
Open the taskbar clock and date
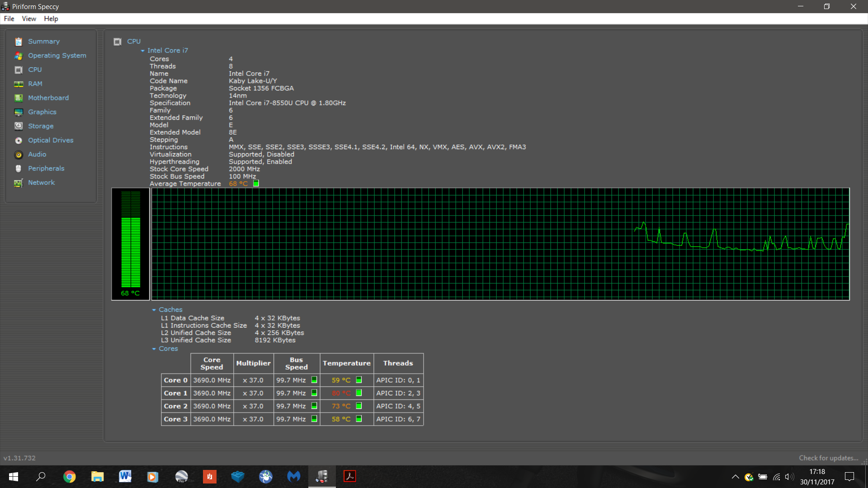pos(817,477)
